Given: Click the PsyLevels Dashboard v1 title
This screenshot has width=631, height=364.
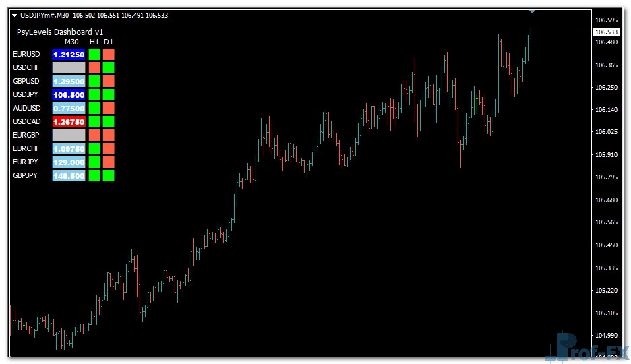Looking at the screenshot, I should click(x=60, y=32).
